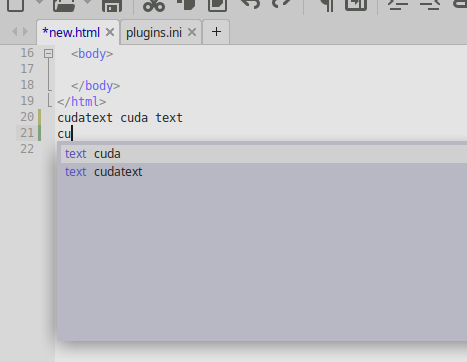Open the New file dropdown arrow
467x362 pixels.
pos(39,2)
